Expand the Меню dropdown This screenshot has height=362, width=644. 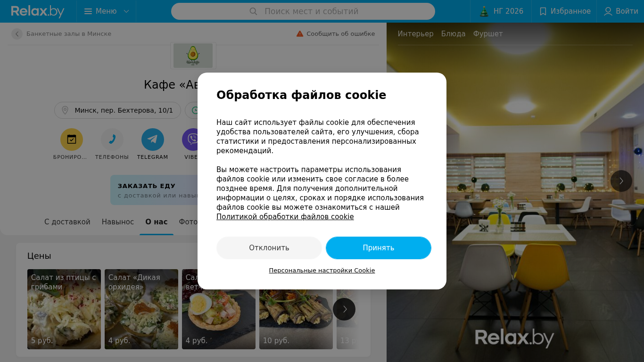tap(107, 11)
